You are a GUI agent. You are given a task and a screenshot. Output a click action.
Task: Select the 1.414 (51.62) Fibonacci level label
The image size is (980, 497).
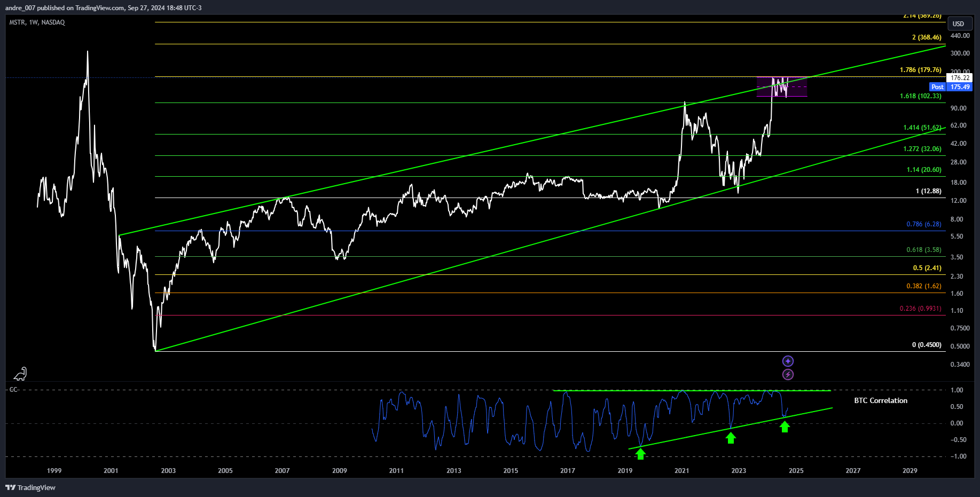click(922, 128)
